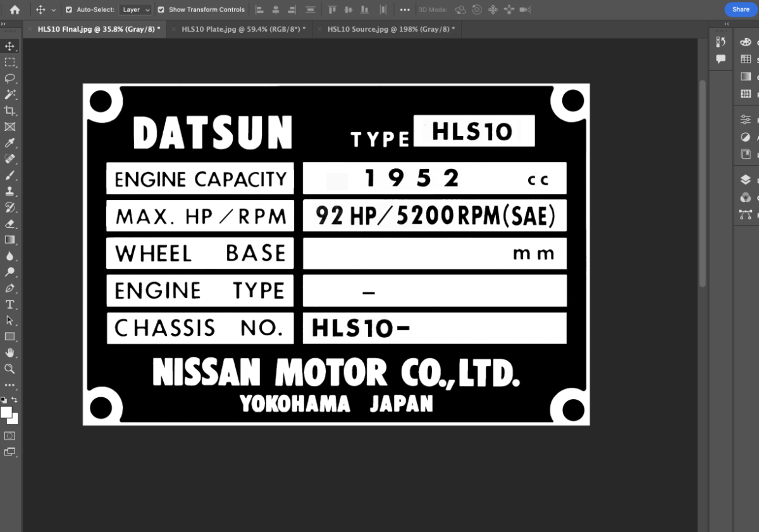This screenshot has height=532, width=759.
Task: Uncheck Show Transform Controls
Action: [161, 10]
